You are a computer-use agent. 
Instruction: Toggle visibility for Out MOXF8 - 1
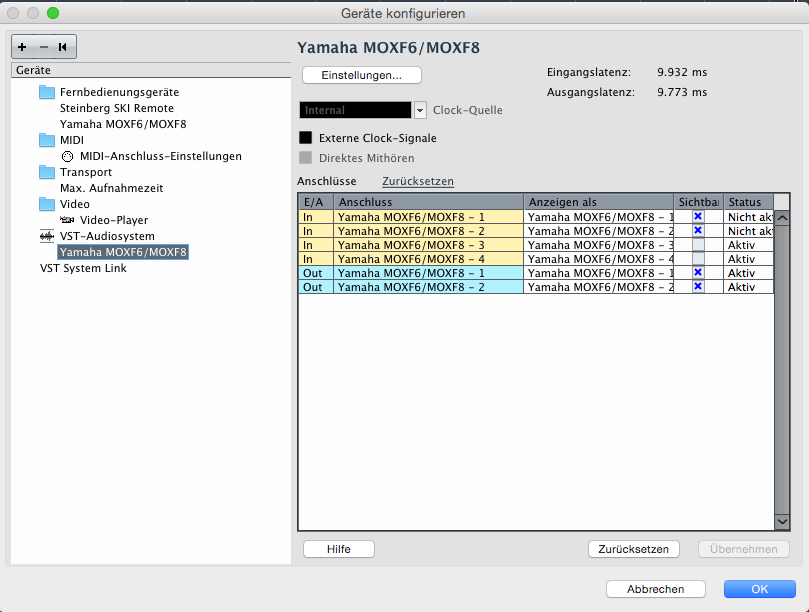(698, 272)
